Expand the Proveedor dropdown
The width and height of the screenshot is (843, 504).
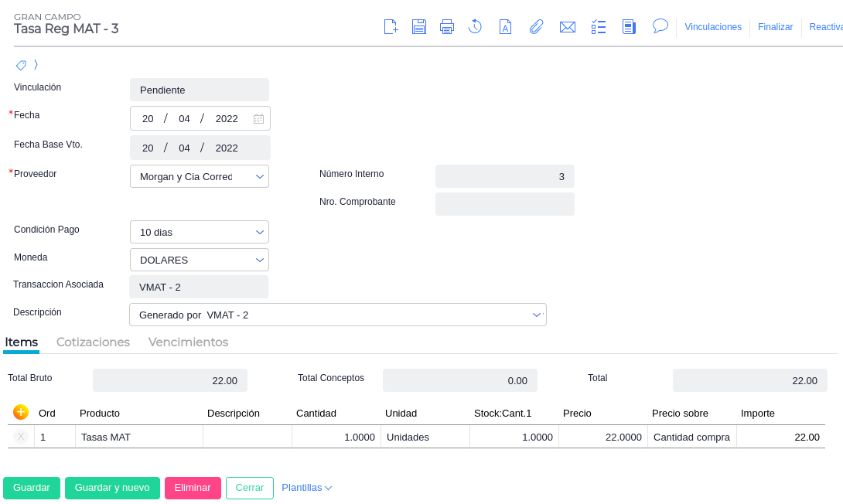260,176
